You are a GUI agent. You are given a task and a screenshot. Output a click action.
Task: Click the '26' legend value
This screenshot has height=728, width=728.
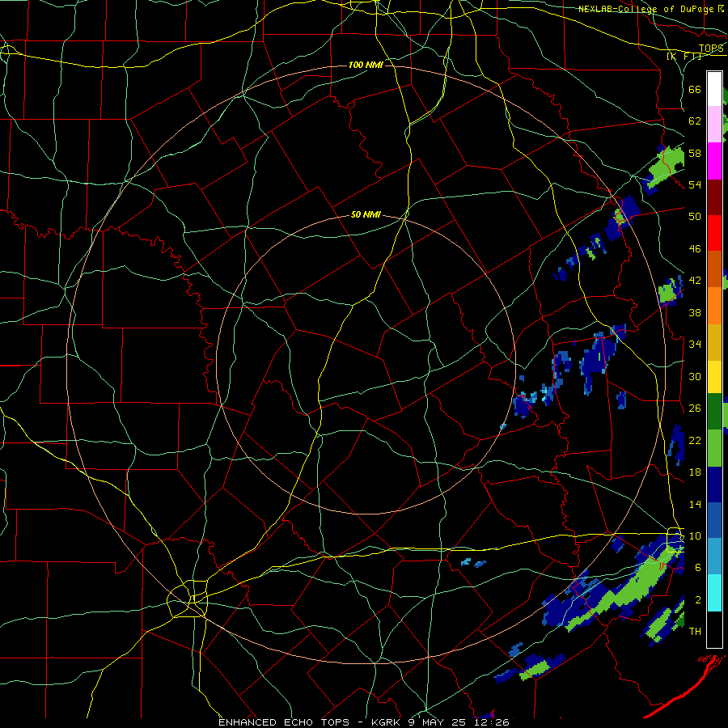[x=695, y=408]
